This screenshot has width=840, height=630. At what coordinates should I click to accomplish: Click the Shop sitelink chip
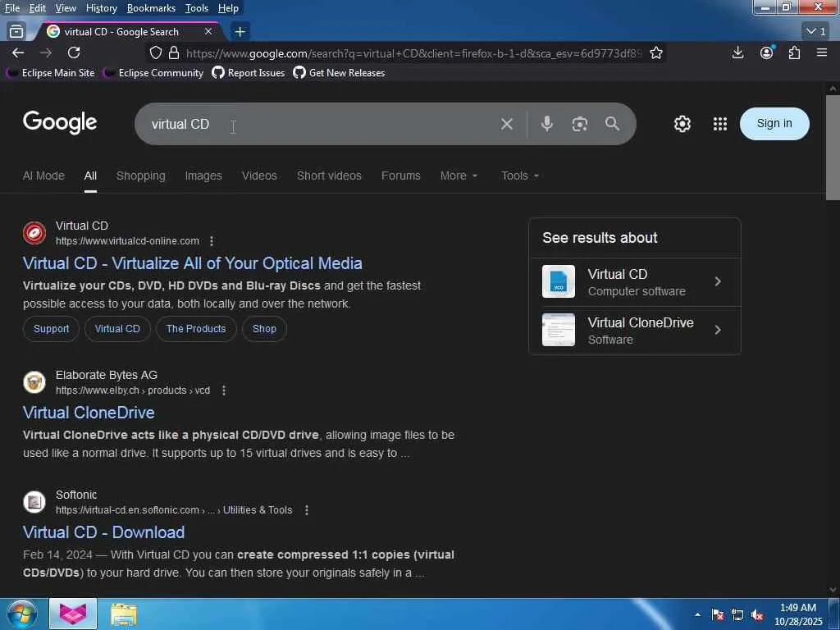click(264, 329)
